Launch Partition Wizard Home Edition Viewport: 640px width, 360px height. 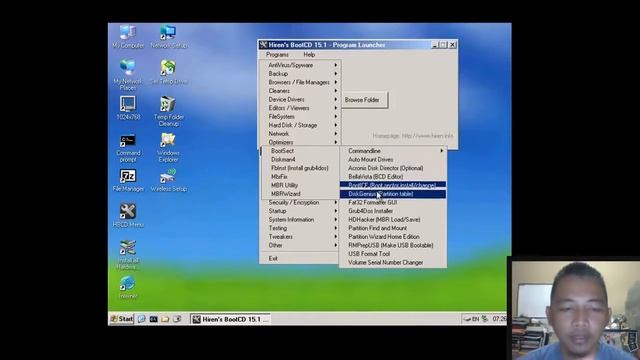click(393, 237)
